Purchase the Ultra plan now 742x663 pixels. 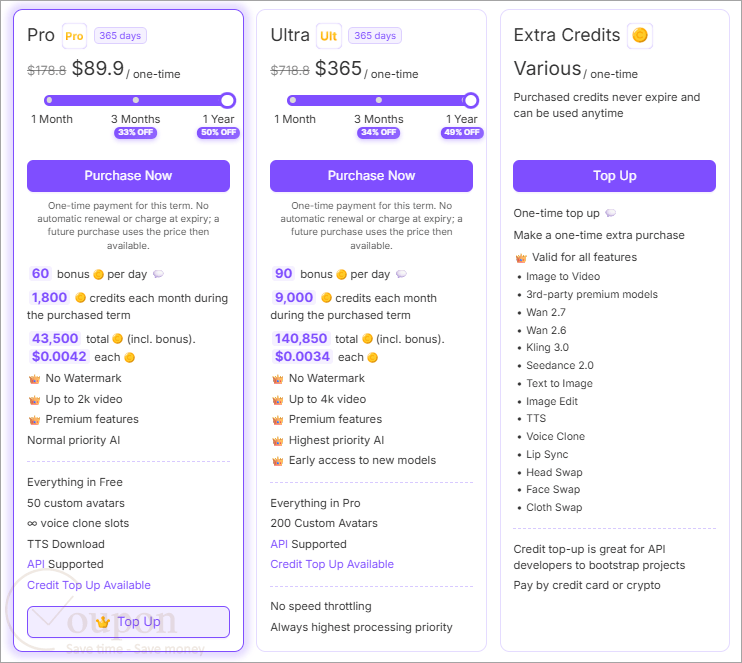[371, 176]
